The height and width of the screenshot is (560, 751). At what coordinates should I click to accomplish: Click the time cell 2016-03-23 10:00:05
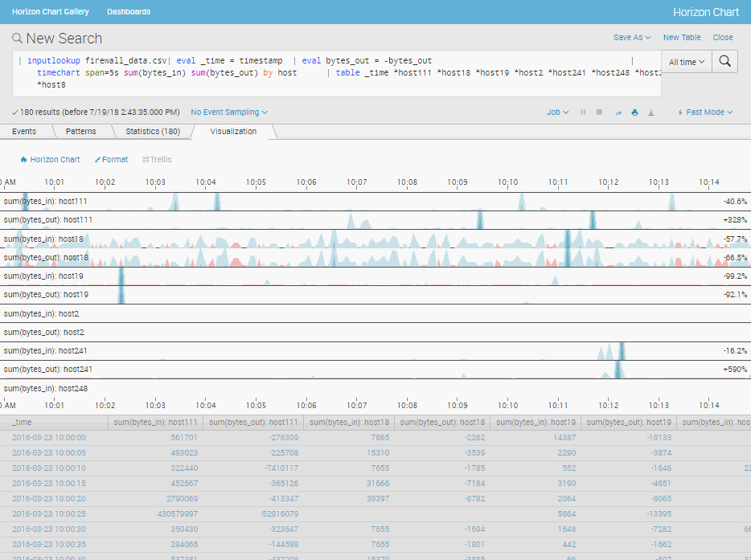point(49,453)
